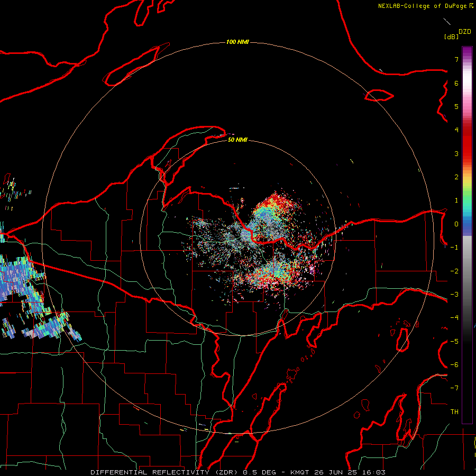The height and width of the screenshot is (476, 476).
Task: Click the 5 value on the color scale
Action: point(456,106)
